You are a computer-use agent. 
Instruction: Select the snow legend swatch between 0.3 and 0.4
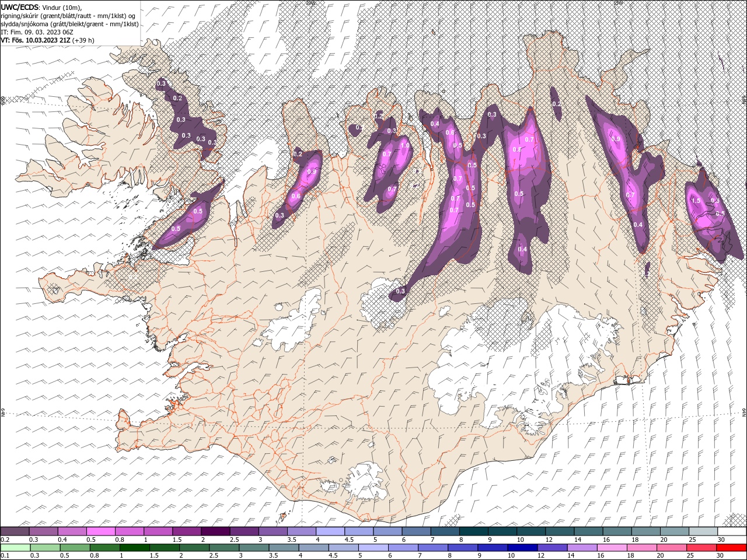[x=43, y=531]
